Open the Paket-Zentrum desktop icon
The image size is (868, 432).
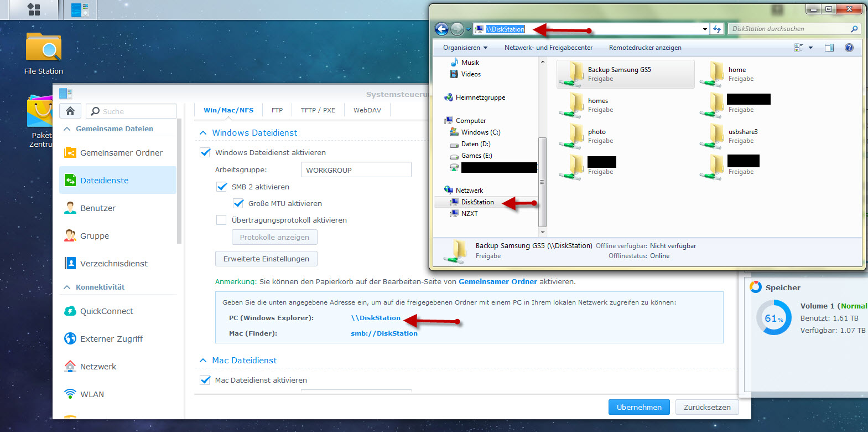(x=40, y=122)
